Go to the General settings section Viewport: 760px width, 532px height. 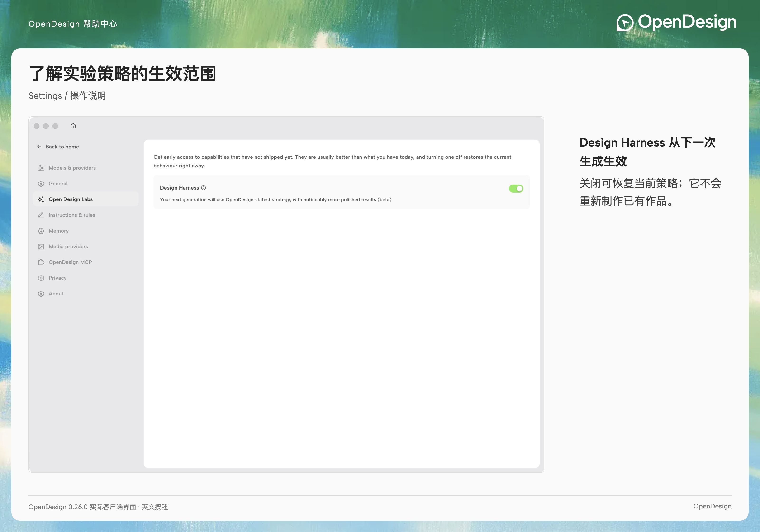pyautogui.click(x=86, y=184)
